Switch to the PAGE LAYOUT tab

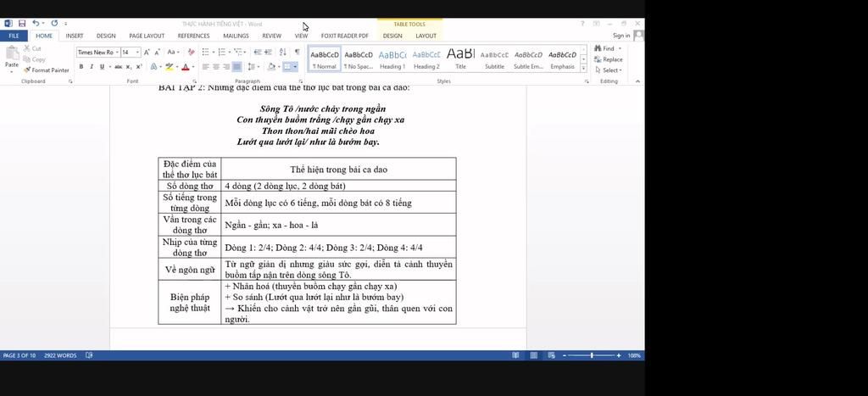tap(147, 36)
